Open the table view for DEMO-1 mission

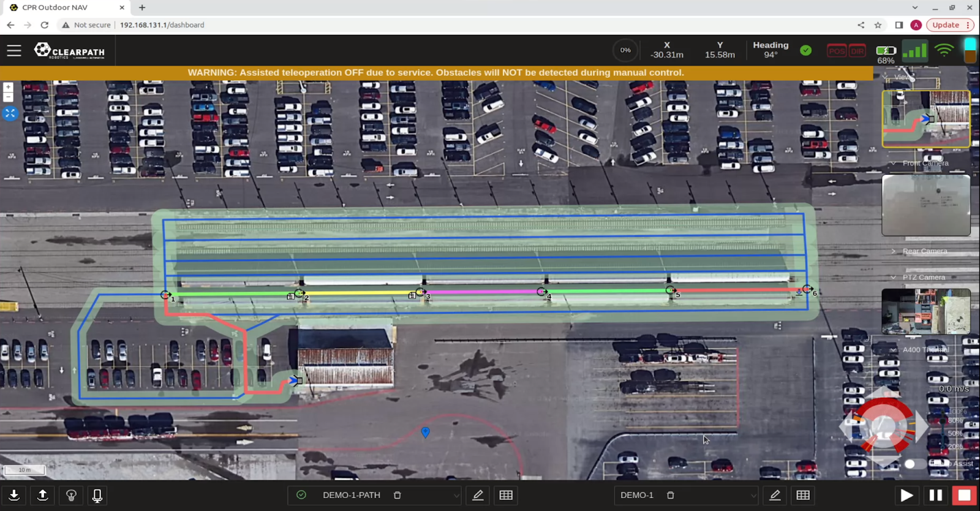pos(803,495)
